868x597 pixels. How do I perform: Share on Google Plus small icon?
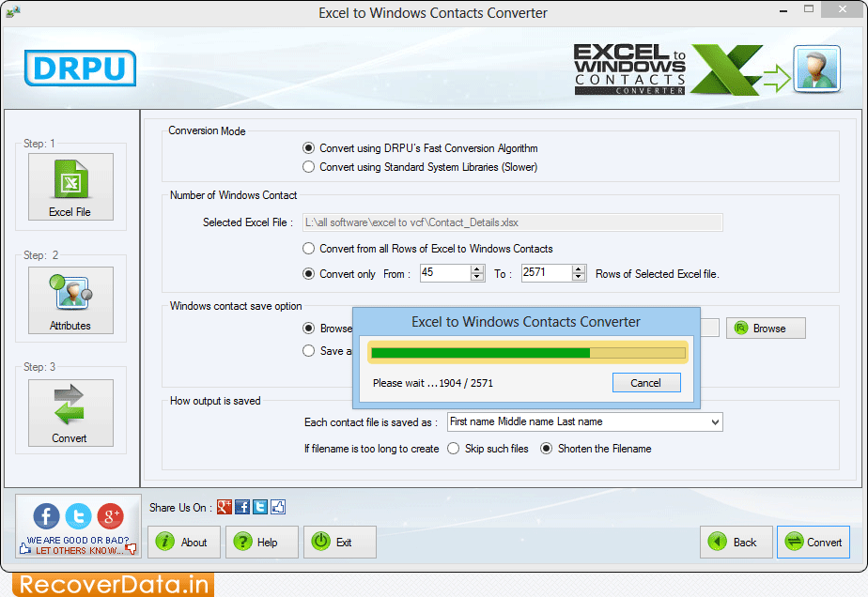[x=225, y=507]
